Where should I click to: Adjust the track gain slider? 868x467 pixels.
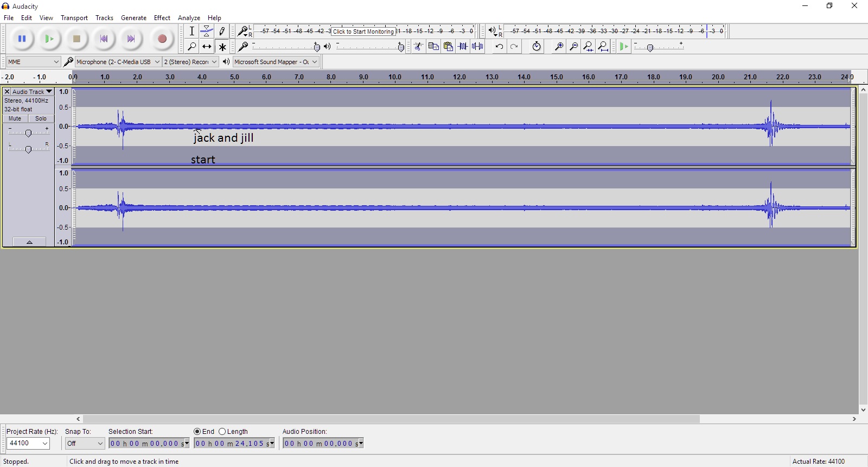click(28, 133)
